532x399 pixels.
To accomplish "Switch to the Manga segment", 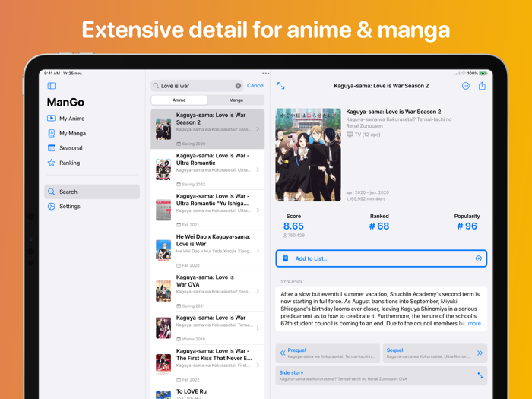I will [x=236, y=100].
